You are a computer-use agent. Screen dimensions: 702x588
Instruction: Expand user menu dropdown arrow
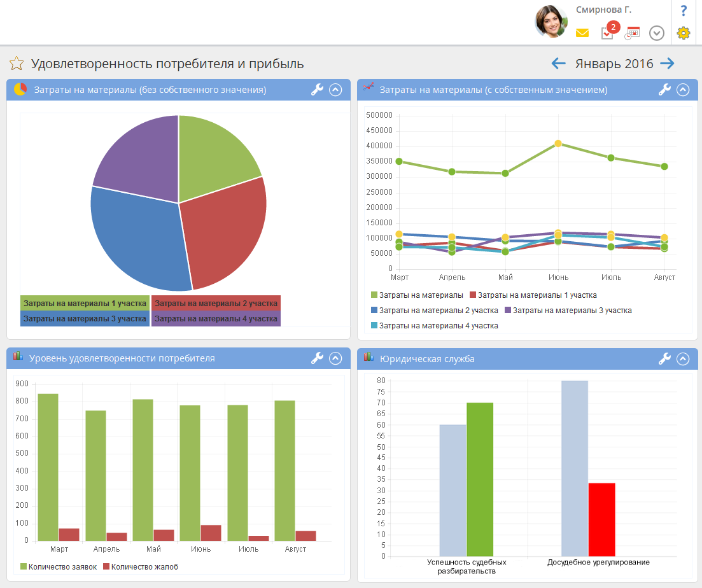pos(656,33)
